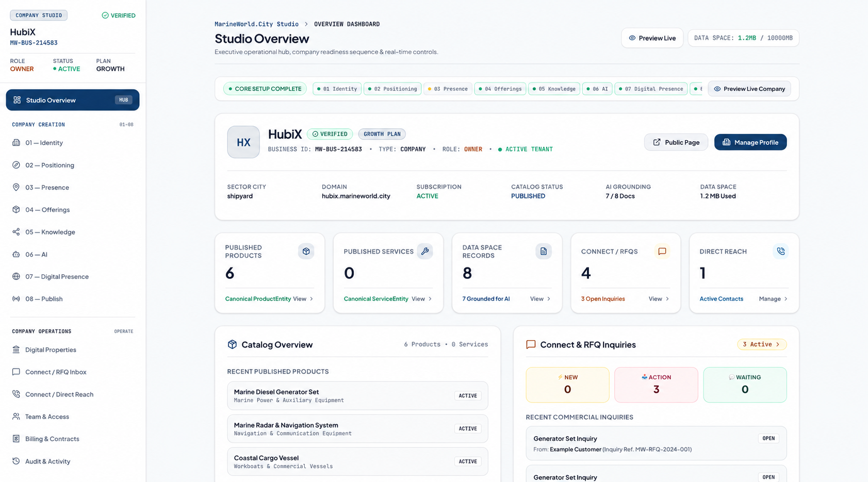Select the 03 Presence setup step chip
The image size is (868, 482).
(x=448, y=89)
